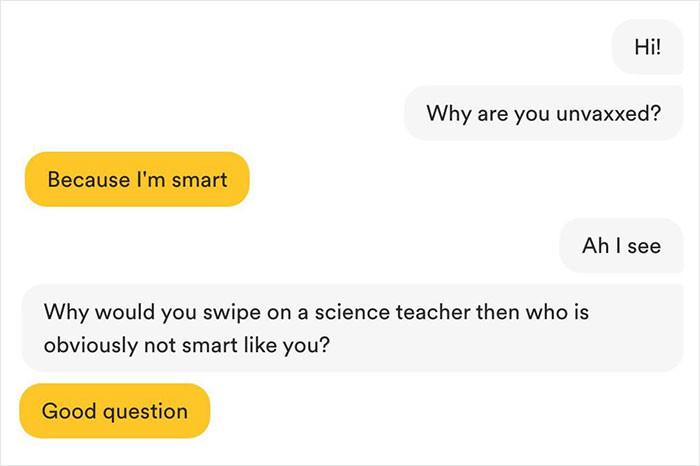Click the "Ah I see" message
This screenshot has height=466, width=700.
click(621, 246)
